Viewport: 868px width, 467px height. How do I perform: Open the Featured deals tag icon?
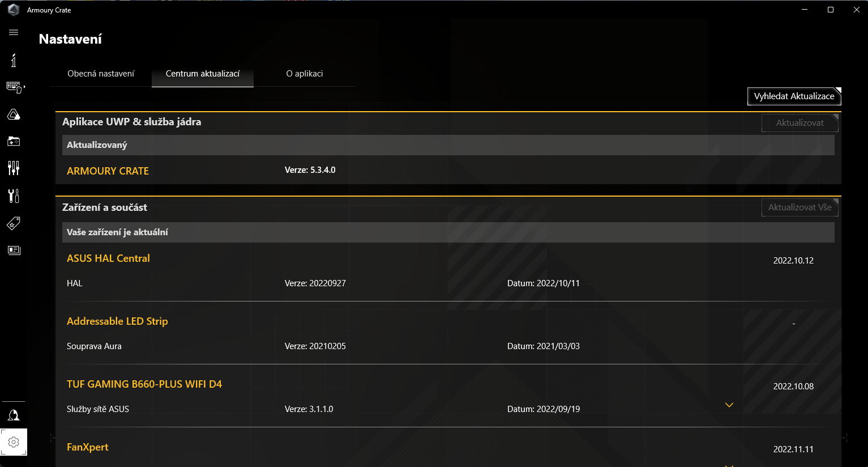point(14,223)
